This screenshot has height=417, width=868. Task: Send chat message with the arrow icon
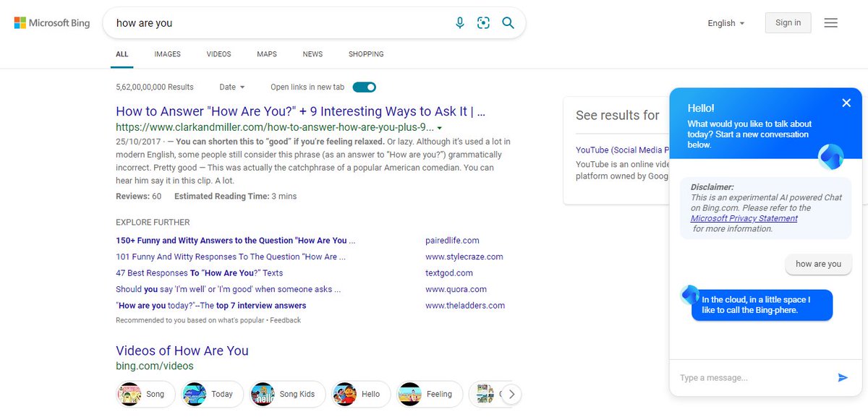coord(842,377)
